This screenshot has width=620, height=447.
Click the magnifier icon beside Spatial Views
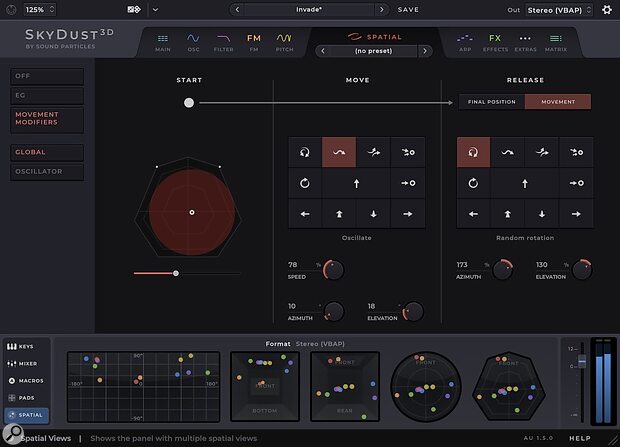click(13, 433)
